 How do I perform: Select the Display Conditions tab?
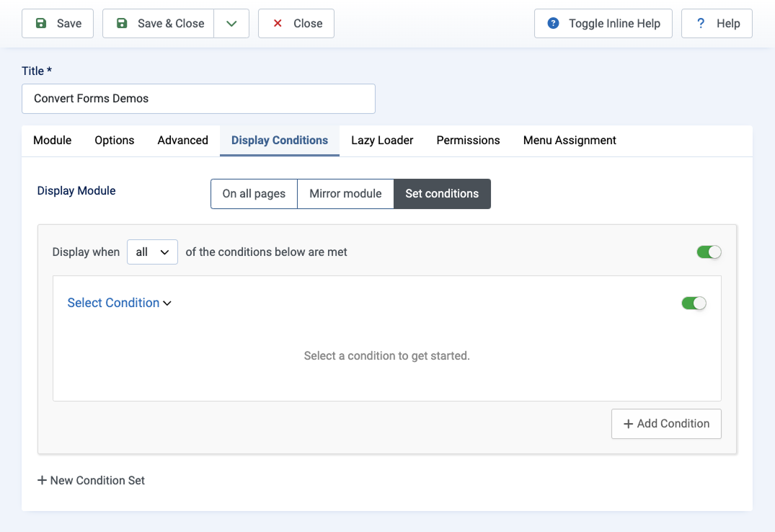tap(280, 141)
